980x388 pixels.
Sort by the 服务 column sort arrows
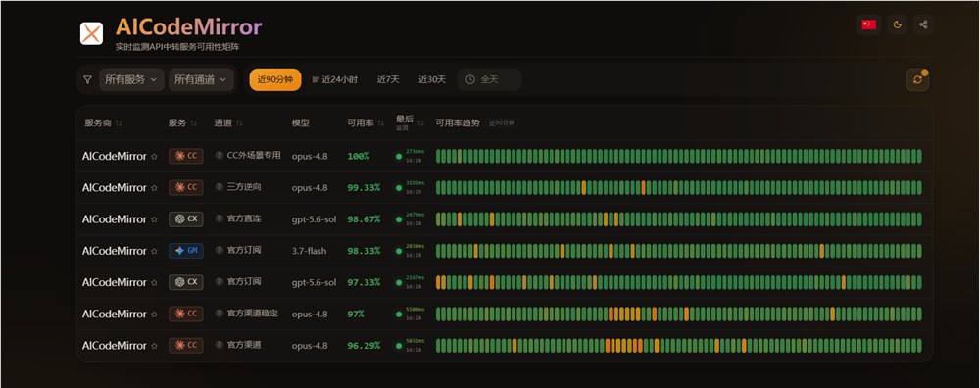coord(194,123)
